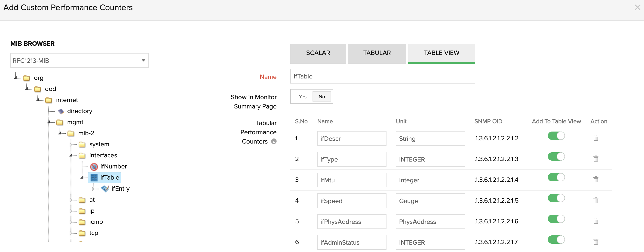Remove the ifAdminStatus row via trash icon
The image size is (644, 252).
[595, 241]
